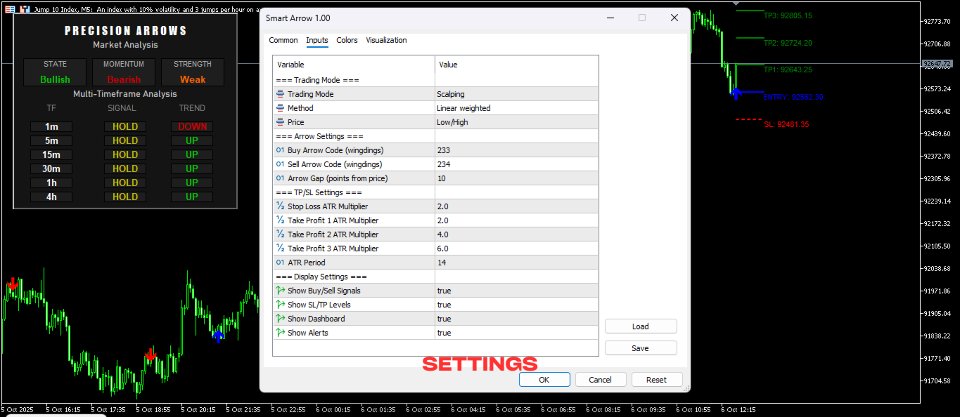The width and height of the screenshot is (960, 417).
Task: Close the Smart Arrow dialog
Action: coord(674,18)
